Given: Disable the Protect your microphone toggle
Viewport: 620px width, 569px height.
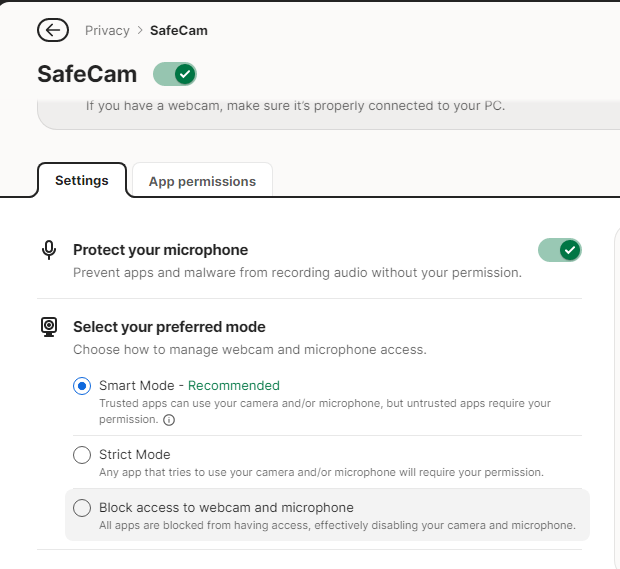Looking at the screenshot, I should pos(559,250).
